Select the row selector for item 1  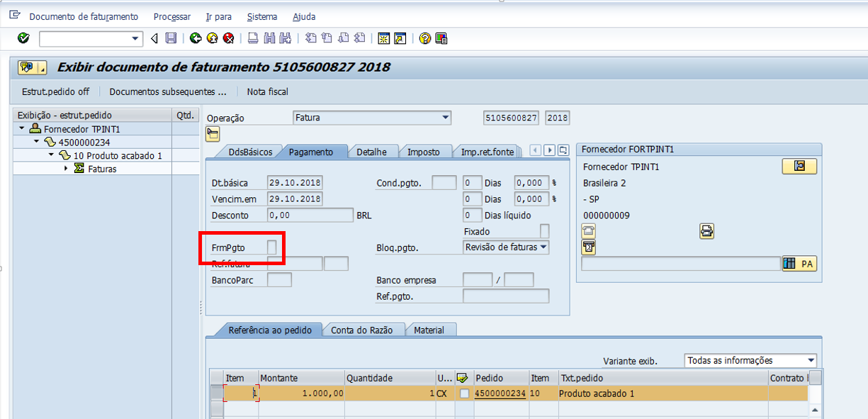click(x=217, y=393)
